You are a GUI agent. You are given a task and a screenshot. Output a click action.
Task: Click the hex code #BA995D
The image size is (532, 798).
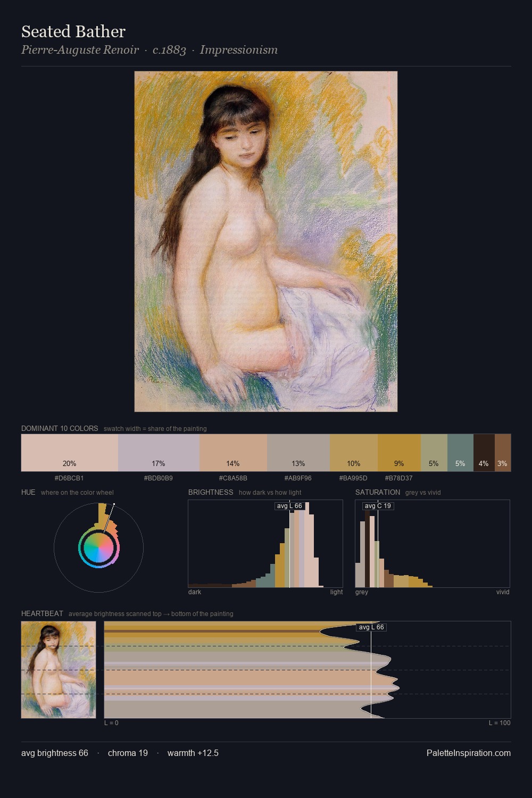[x=353, y=478]
